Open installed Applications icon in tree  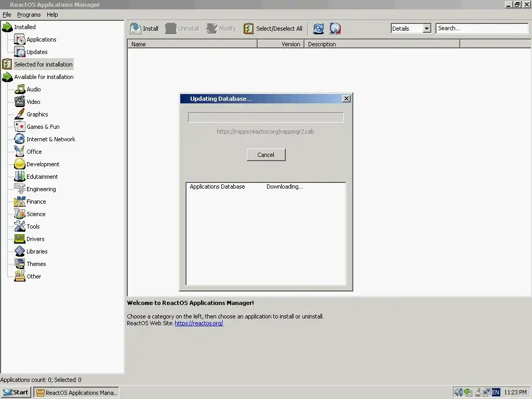click(x=20, y=39)
